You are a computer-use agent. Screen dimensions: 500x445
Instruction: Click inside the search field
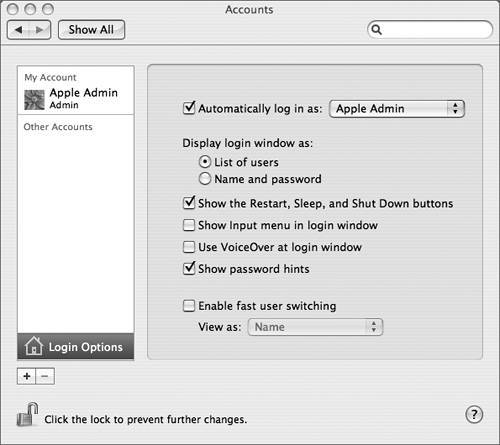click(x=430, y=29)
